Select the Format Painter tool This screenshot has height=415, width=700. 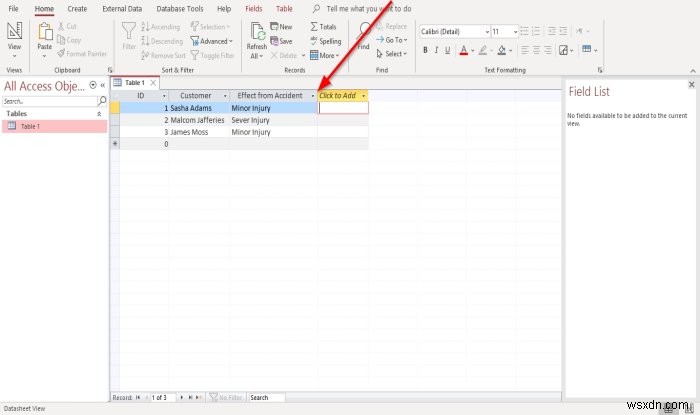82,54
